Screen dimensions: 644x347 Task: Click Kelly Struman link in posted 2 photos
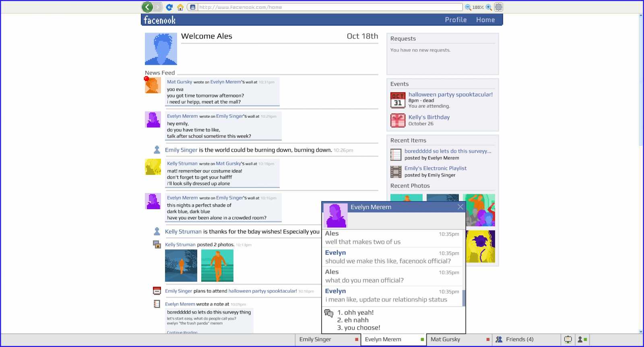tap(180, 245)
